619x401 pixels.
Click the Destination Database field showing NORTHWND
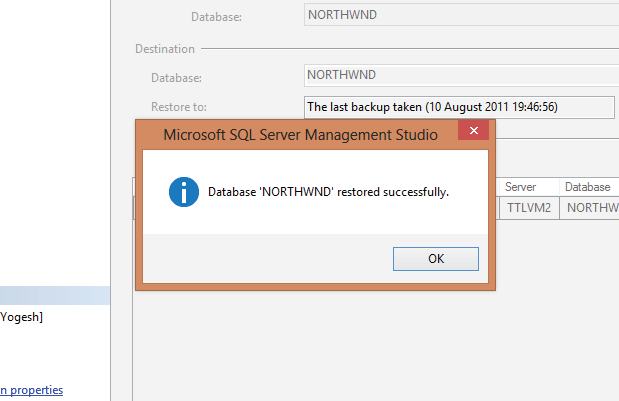coord(461,75)
